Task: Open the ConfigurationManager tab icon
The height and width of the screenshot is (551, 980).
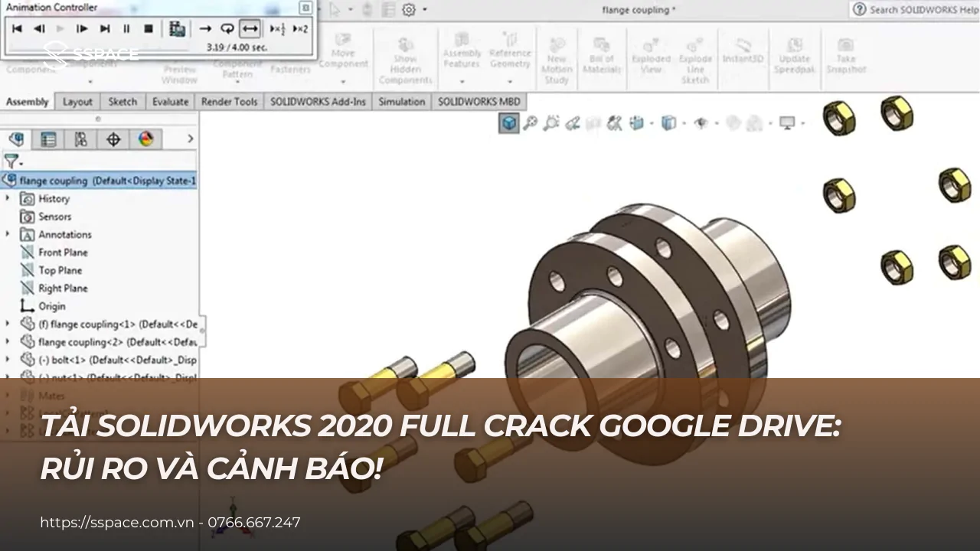Action: 80,139
